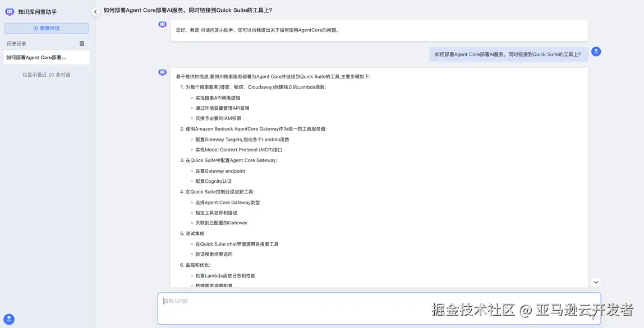Click the 指定工具名称和描述 bullet
This screenshot has height=328, width=644.
point(216,212)
